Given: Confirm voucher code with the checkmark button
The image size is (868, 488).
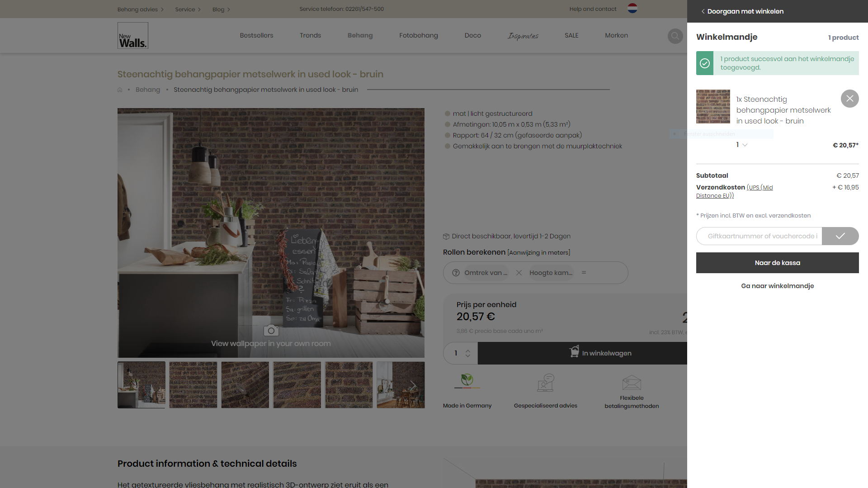Looking at the screenshot, I should click(x=840, y=236).
